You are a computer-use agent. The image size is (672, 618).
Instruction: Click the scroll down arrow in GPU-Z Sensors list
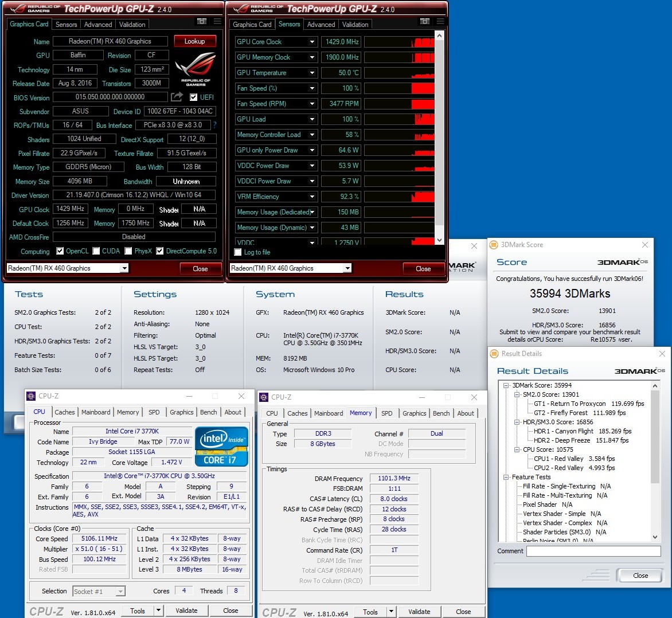pyautogui.click(x=439, y=240)
